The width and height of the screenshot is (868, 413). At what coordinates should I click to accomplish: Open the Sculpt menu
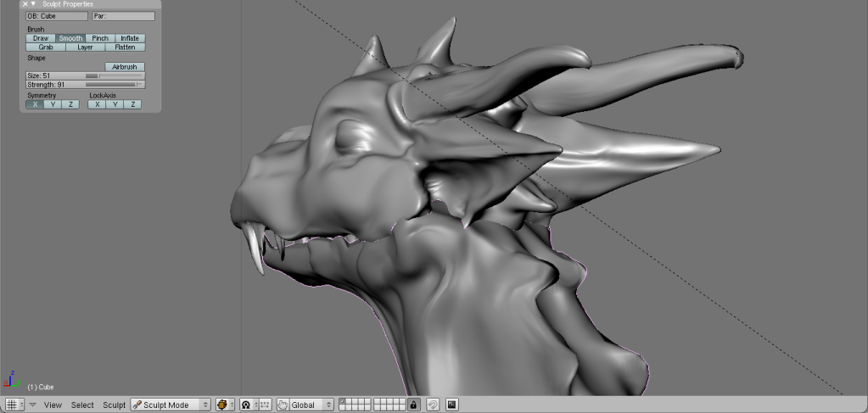pyautogui.click(x=114, y=405)
